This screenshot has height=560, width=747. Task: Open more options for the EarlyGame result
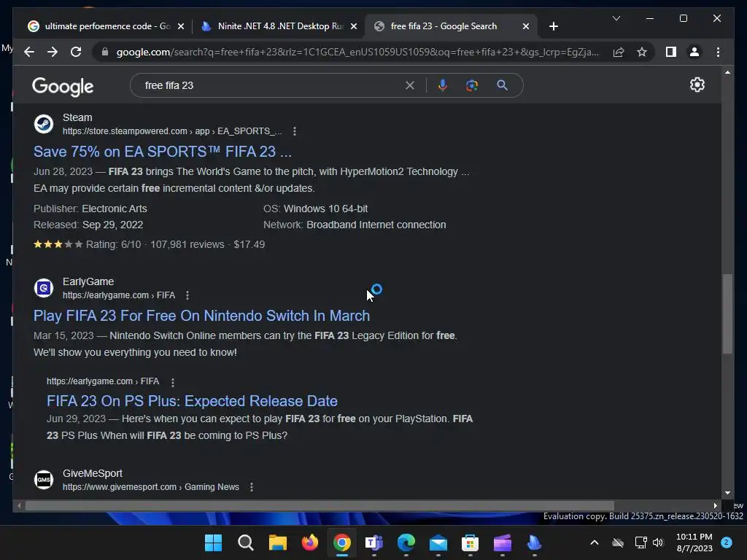(187, 295)
